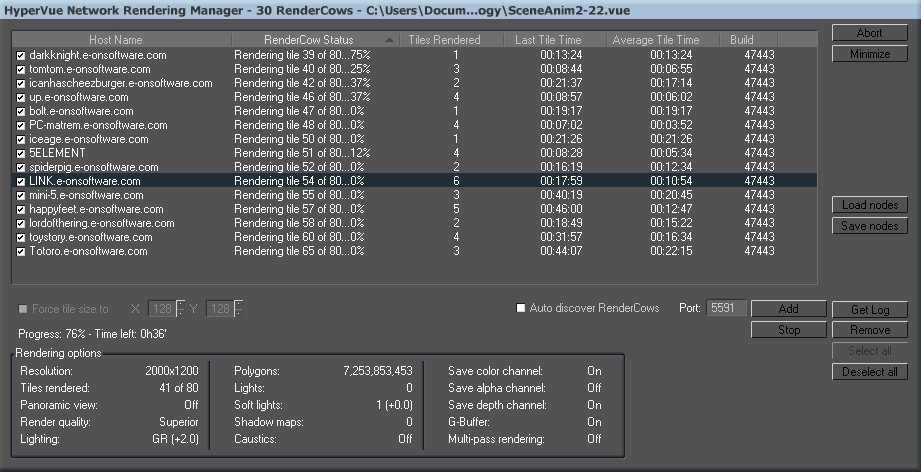Click the Lighting GR (+2.0) value
Viewport: 921px width, 472px height.
click(176, 439)
